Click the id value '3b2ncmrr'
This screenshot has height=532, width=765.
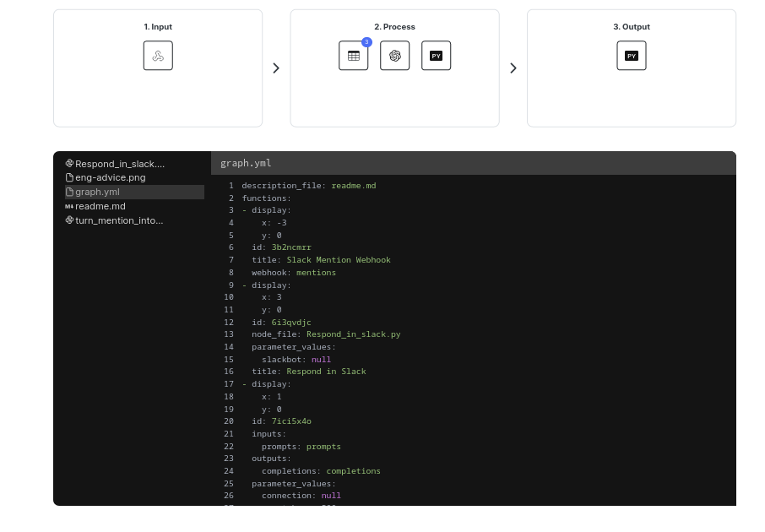tap(291, 247)
